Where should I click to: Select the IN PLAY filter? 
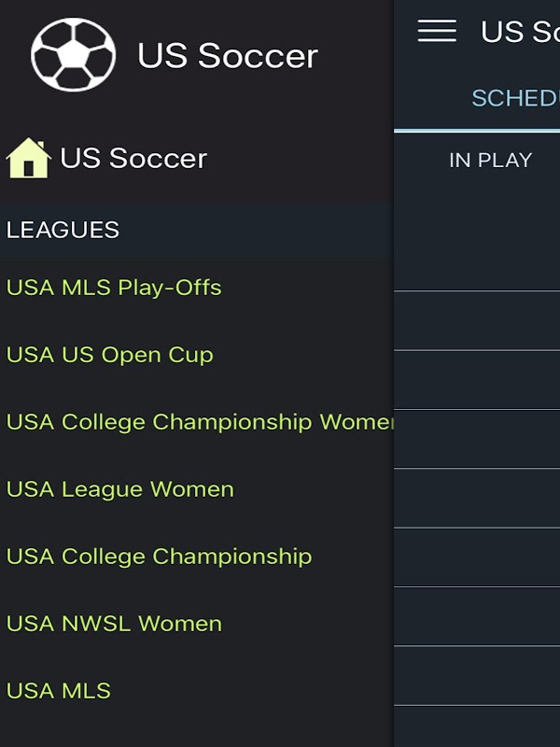click(x=490, y=161)
